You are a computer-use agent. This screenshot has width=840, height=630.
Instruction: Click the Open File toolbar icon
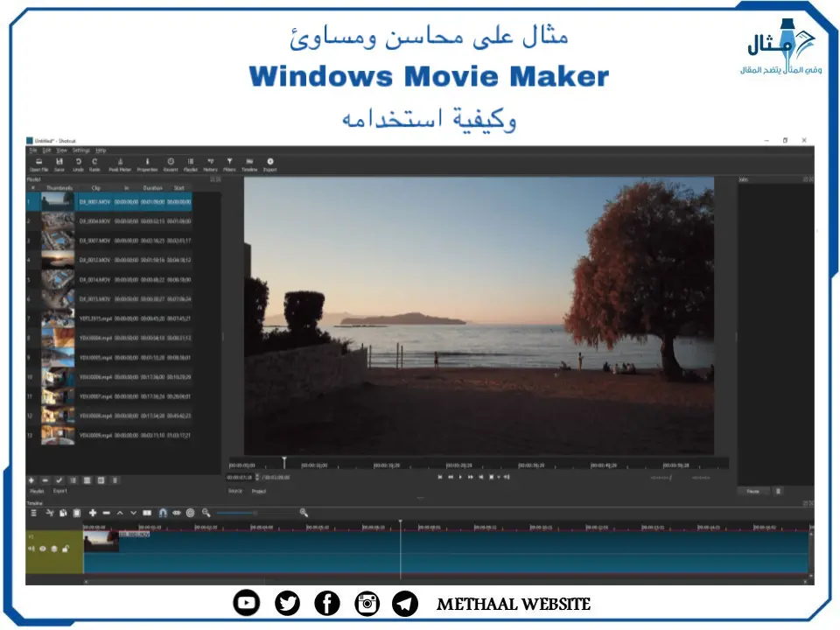point(38,164)
